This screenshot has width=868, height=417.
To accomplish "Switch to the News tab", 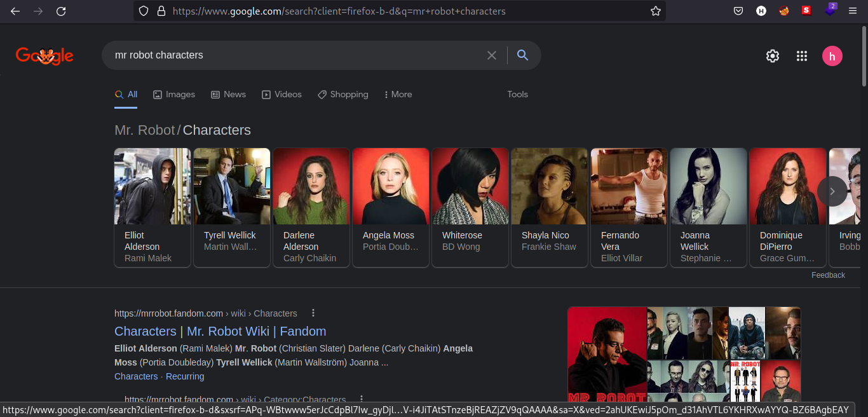I will tap(228, 94).
